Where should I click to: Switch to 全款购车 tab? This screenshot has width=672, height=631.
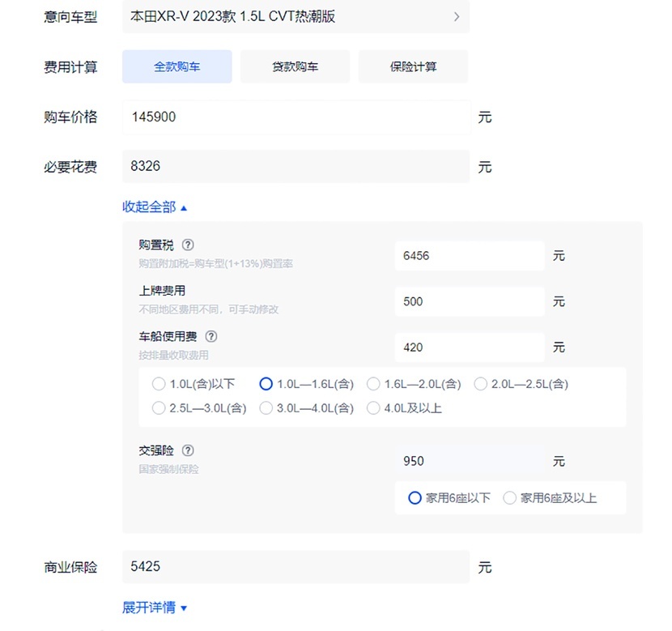pos(177,66)
